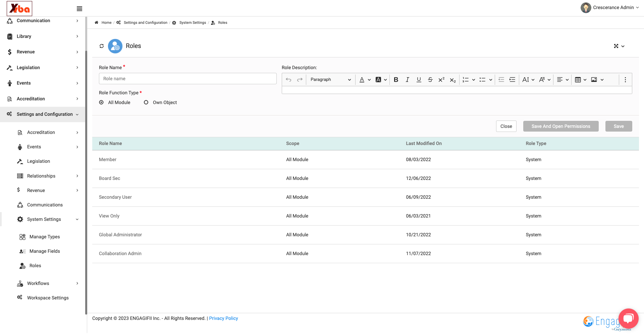Decrease indent in description editor
This screenshot has height=334, width=644.
[x=501, y=80]
